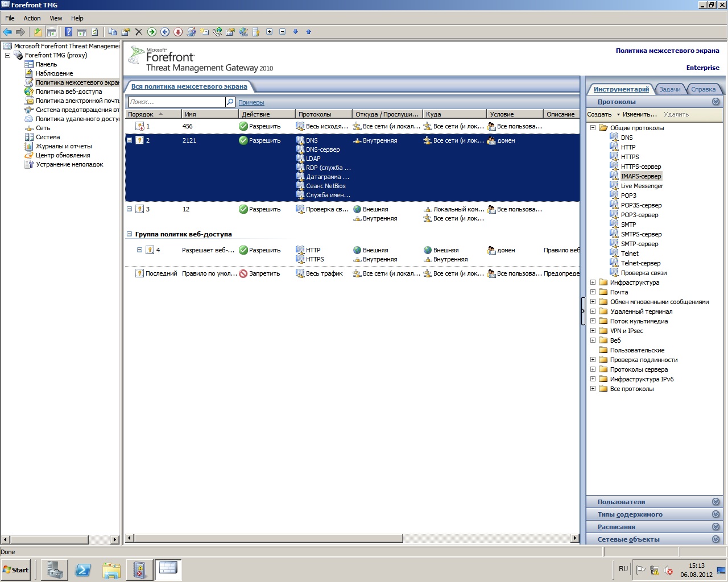Collapse rule 2 row
Viewport: 728px width, 582px height.
(130, 140)
